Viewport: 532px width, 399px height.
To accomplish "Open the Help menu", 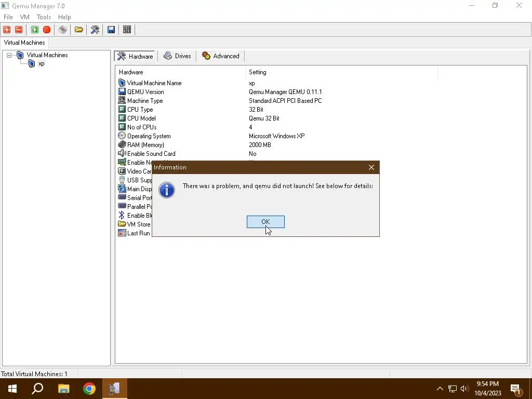I will 64,17.
